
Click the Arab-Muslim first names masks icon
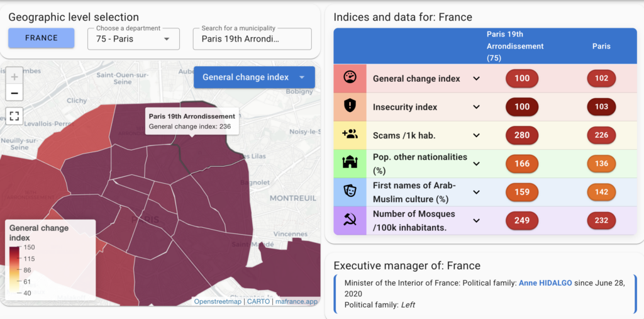click(x=350, y=191)
